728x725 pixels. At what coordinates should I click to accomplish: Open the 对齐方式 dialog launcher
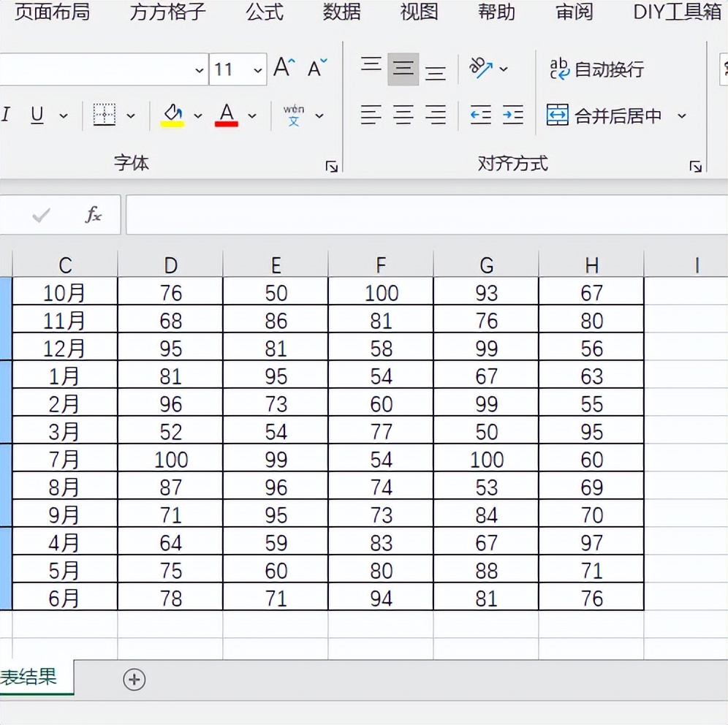click(694, 167)
